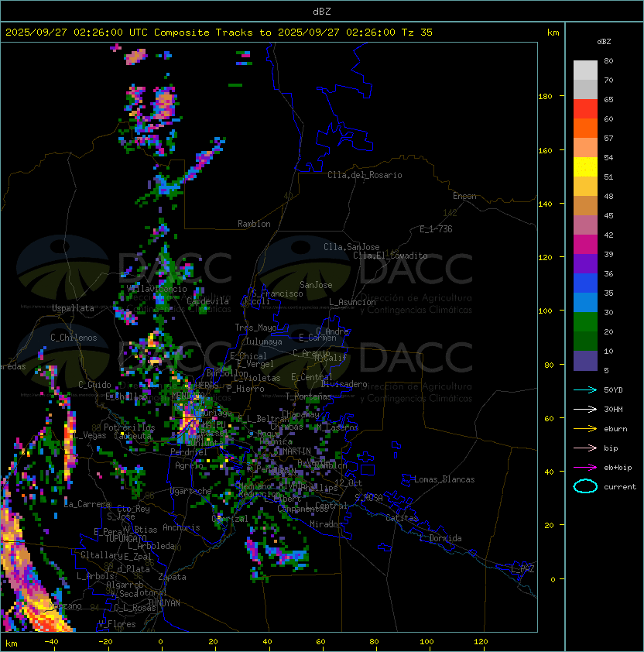Choose the slate 10 dBZ legend swatch

pos(585,361)
